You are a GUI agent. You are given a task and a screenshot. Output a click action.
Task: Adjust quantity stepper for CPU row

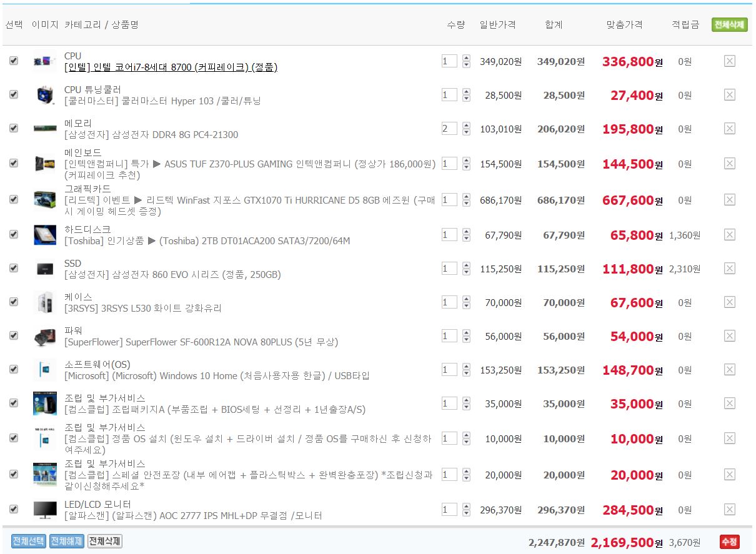466,61
